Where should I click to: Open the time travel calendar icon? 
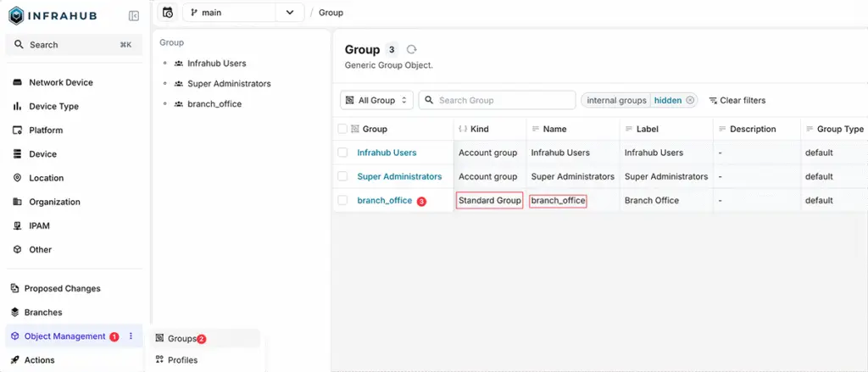168,12
